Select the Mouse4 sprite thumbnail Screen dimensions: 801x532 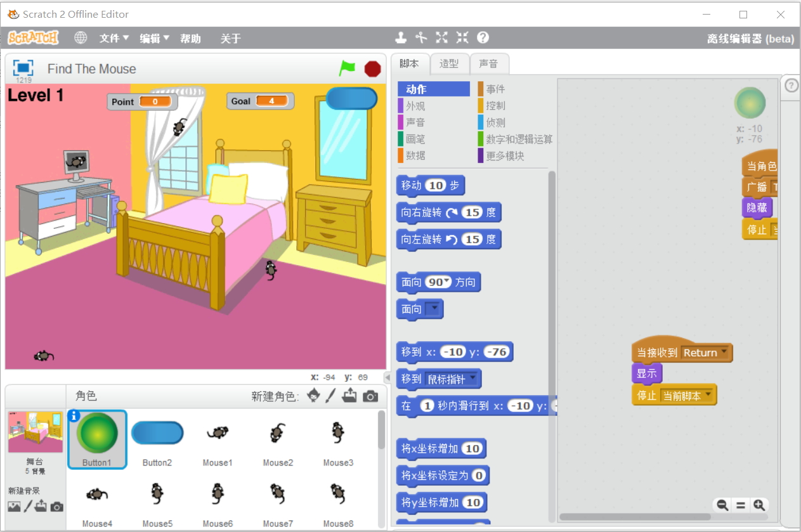[x=97, y=500]
